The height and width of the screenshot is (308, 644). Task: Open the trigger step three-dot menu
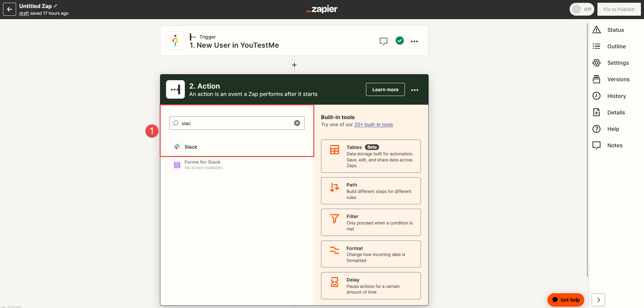coord(415,41)
